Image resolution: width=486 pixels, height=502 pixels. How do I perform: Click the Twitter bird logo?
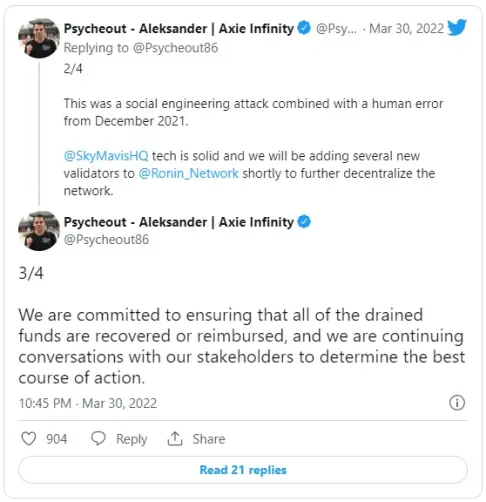pyautogui.click(x=457, y=27)
